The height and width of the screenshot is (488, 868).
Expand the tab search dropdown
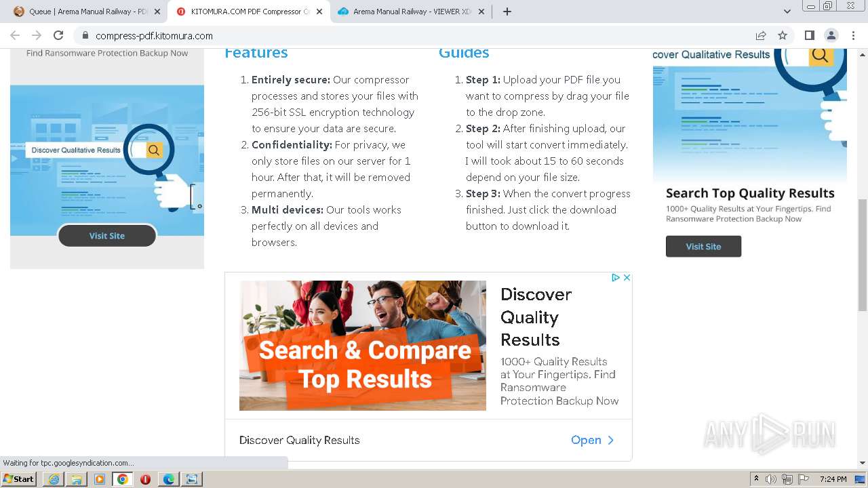pos(787,12)
